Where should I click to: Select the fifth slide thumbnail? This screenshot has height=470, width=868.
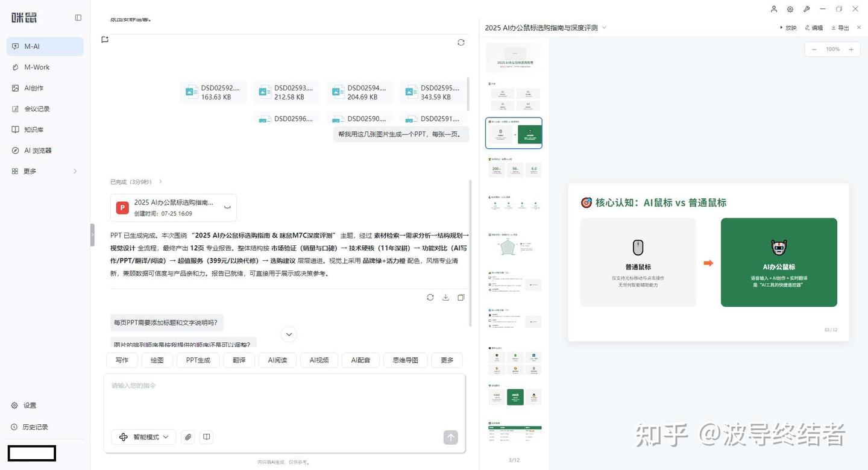(514, 208)
